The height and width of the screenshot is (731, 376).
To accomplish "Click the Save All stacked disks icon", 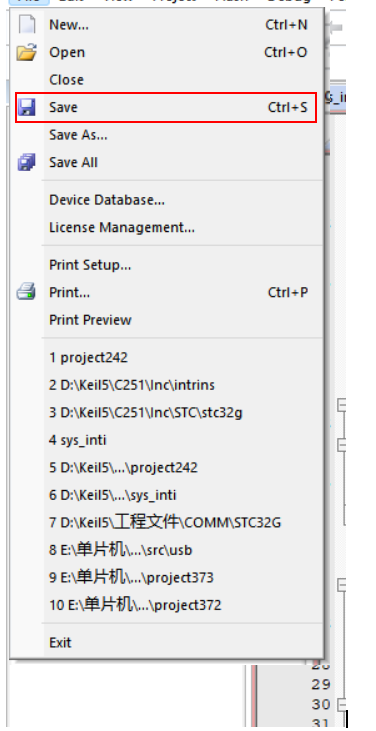I will pyautogui.click(x=27, y=163).
